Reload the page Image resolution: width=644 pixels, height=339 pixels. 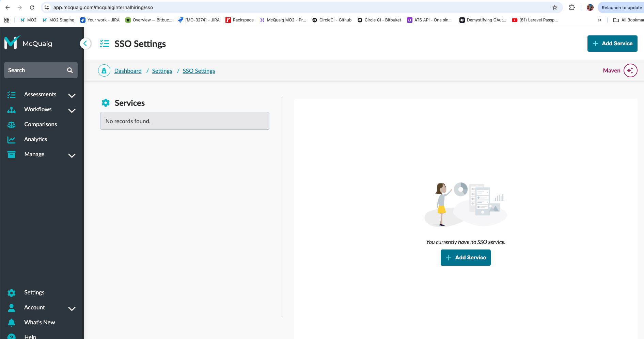click(32, 7)
